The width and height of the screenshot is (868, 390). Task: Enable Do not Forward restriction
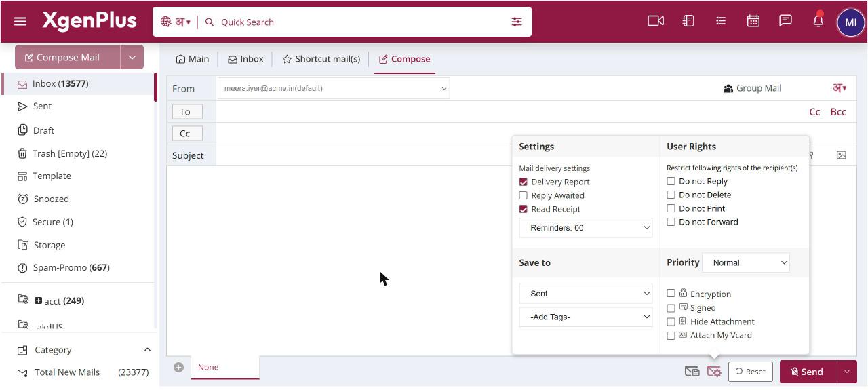(x=671, y=222)
